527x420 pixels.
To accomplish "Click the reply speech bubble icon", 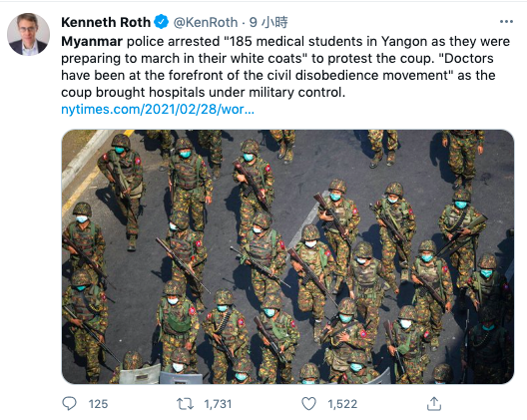I will (70, 403).
